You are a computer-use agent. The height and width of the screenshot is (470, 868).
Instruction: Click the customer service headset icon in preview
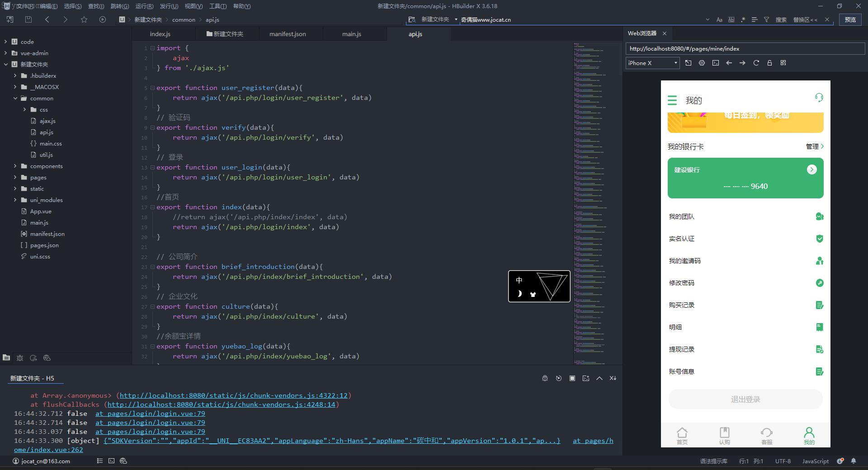(819, 98)
